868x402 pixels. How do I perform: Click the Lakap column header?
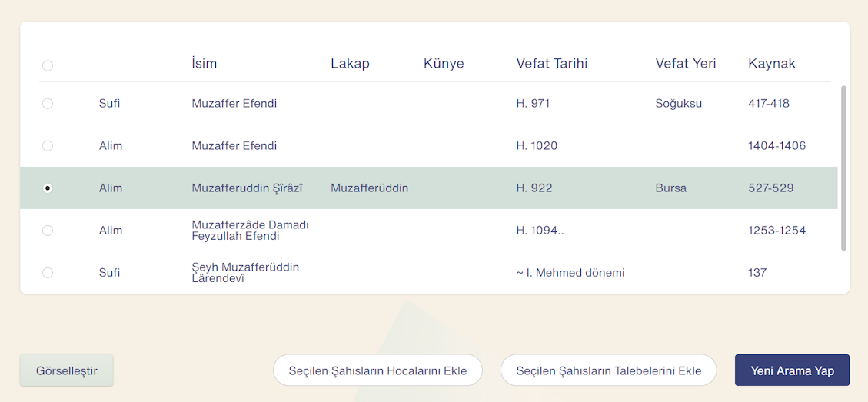(351, 64)
